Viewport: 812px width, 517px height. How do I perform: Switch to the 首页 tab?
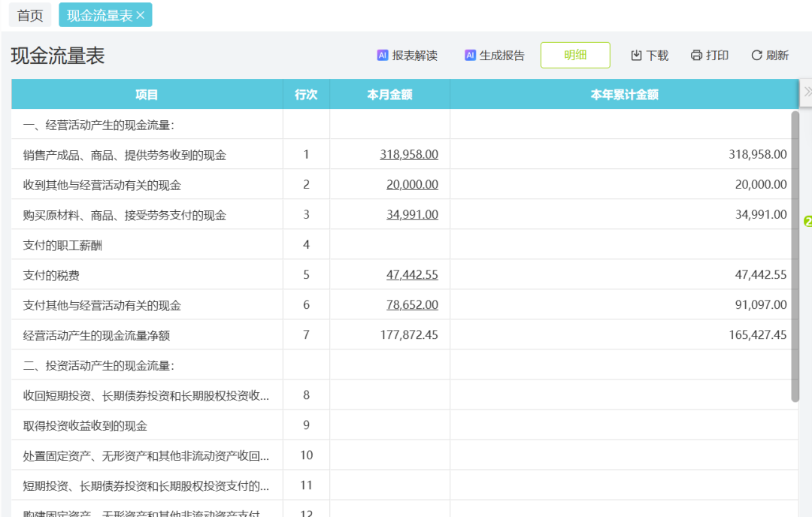30,15
